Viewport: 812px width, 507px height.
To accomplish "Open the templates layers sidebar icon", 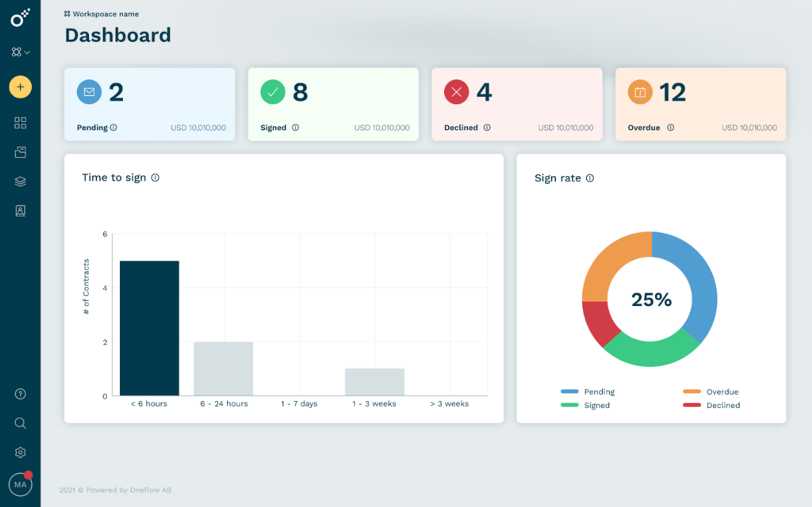I will [20, 181].
